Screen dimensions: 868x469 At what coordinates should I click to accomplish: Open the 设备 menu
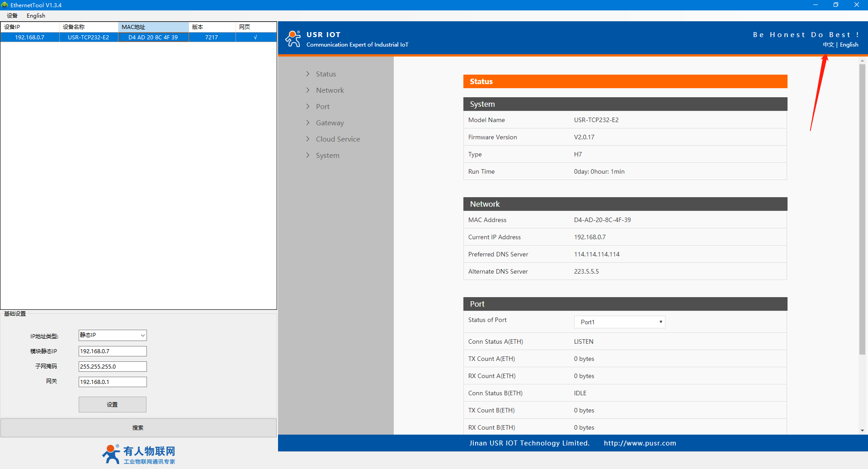(12, 16)
